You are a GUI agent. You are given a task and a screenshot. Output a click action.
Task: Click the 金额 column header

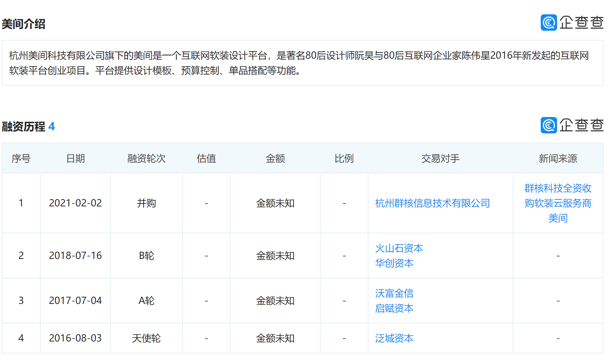pyautogui.click(x=275, y=159)
